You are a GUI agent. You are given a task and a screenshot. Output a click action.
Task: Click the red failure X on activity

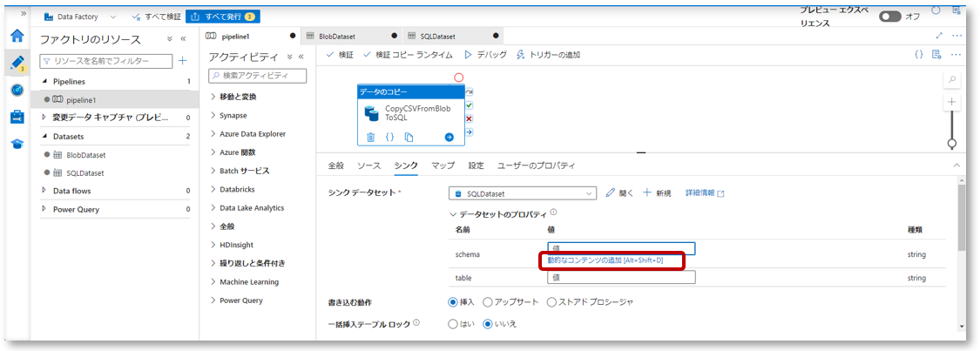470,118
